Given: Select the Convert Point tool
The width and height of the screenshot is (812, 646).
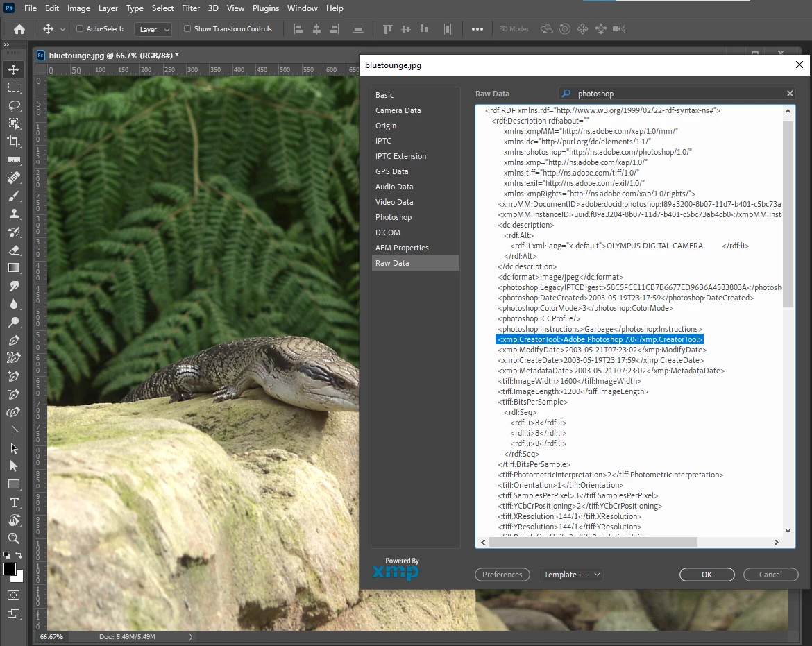Looking at the screenshot, I should pyautogui.click(x=14, y=430).
